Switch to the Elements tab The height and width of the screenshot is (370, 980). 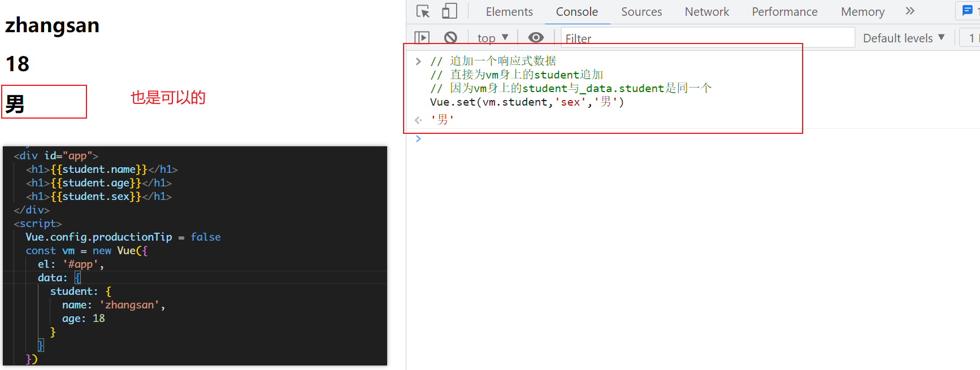click(x=509, y=12)
